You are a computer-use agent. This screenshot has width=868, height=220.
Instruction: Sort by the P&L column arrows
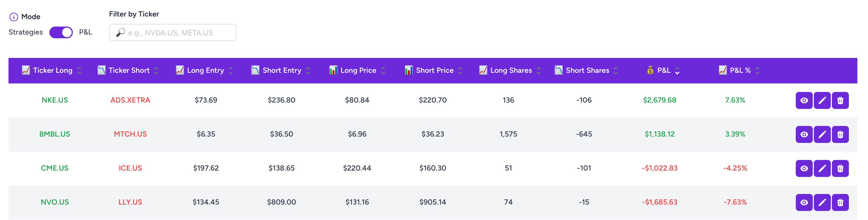[677, 70]
